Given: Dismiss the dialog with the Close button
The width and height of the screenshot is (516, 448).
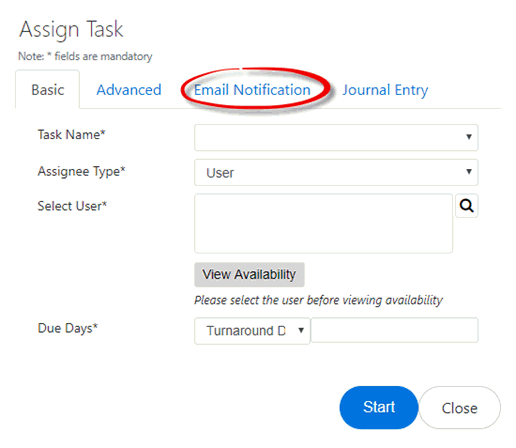Looking at the screenshot, I should (x=459, y=407).
